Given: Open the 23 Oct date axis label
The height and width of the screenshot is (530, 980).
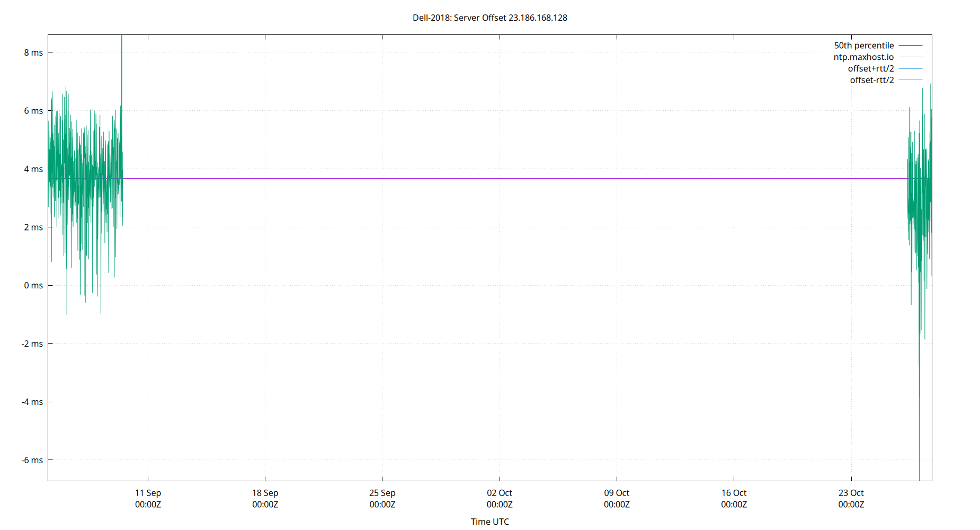Looking at the screenshot, I should (x=852, y=493).
